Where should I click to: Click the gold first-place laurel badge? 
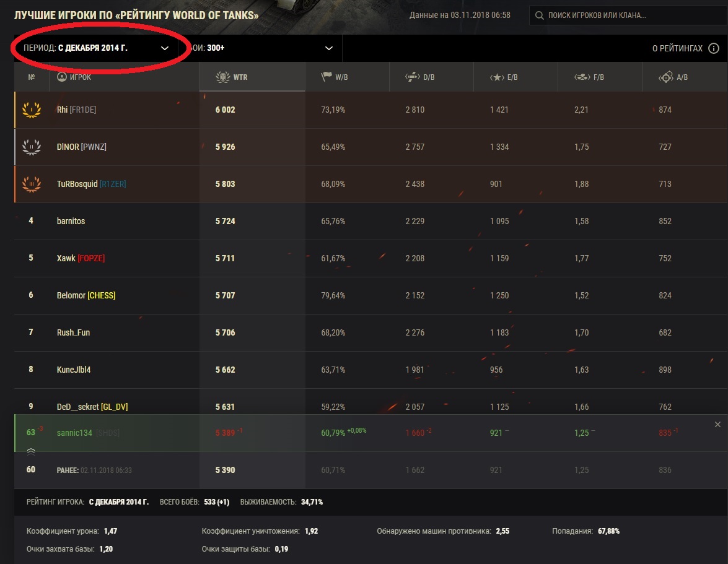coord(32,110)
